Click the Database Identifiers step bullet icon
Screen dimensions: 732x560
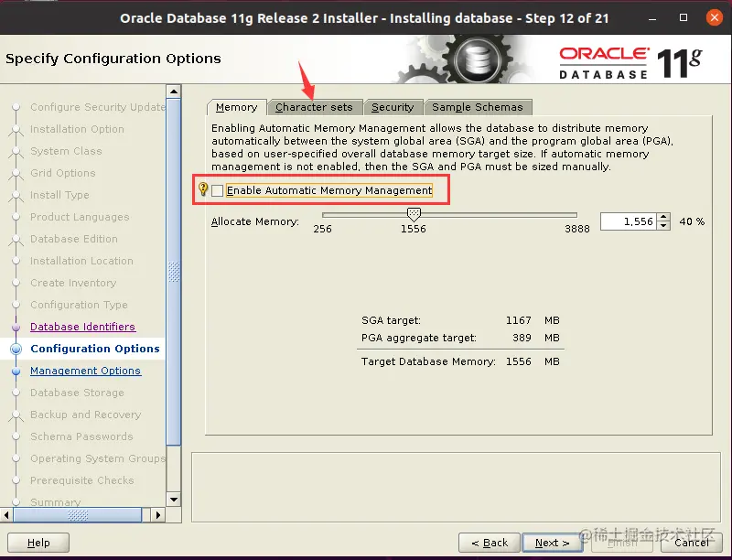click(x=16, y=328)
